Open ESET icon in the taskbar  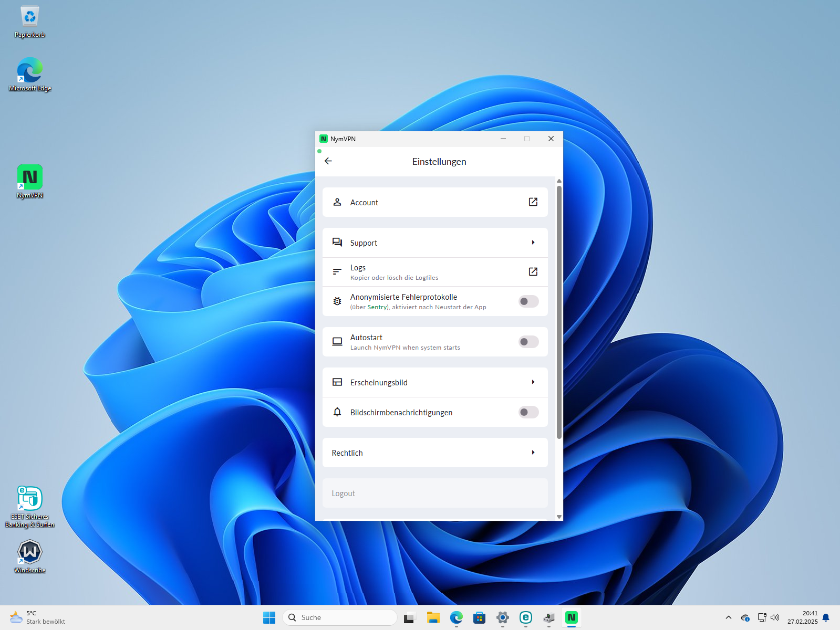[x=526, y=617]
